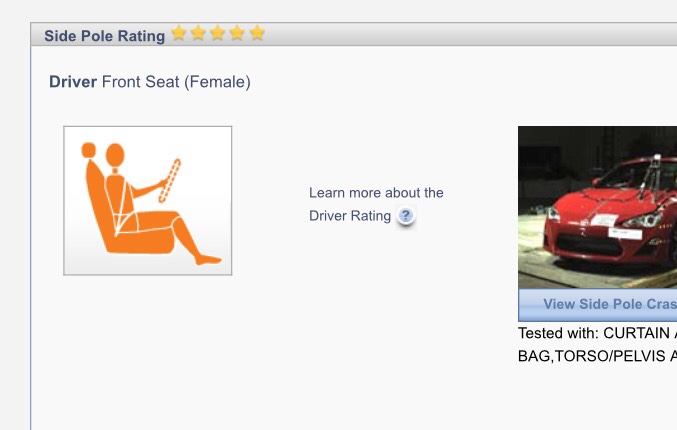The height and width of the screenshot is (430, 677).
Task: Open the blue question mark help icon
Action: click(406, 216)
